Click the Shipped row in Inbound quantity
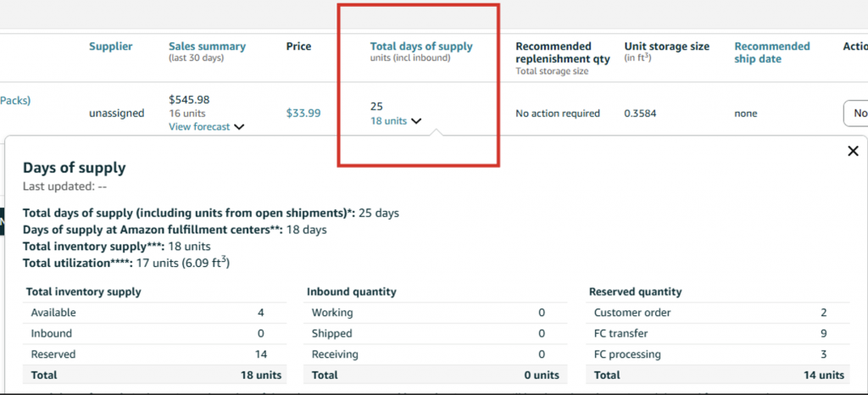 436,334
